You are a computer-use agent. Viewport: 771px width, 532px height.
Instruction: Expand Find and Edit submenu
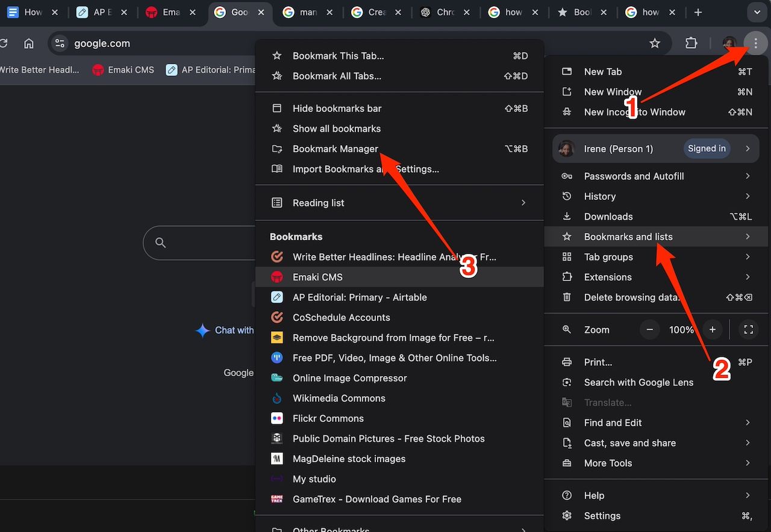click(657, 422)
